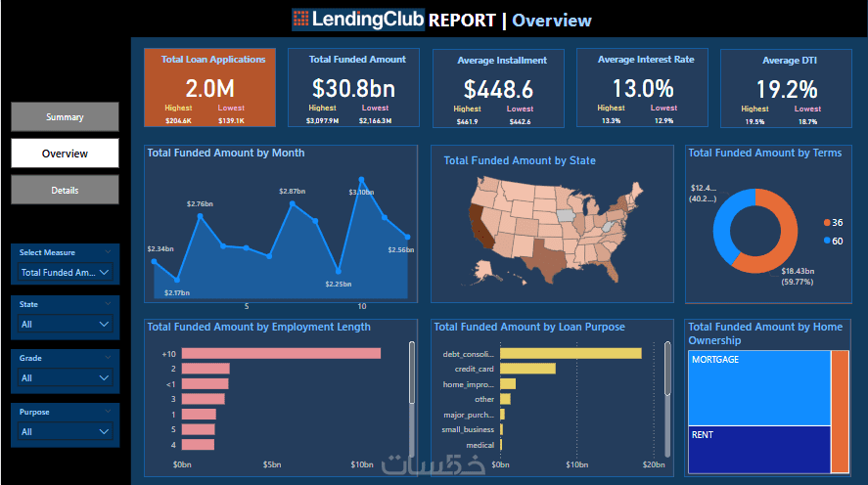Collapse the State slicer header chevron
The height and width of the screenshot is (485, 868).
108,304
